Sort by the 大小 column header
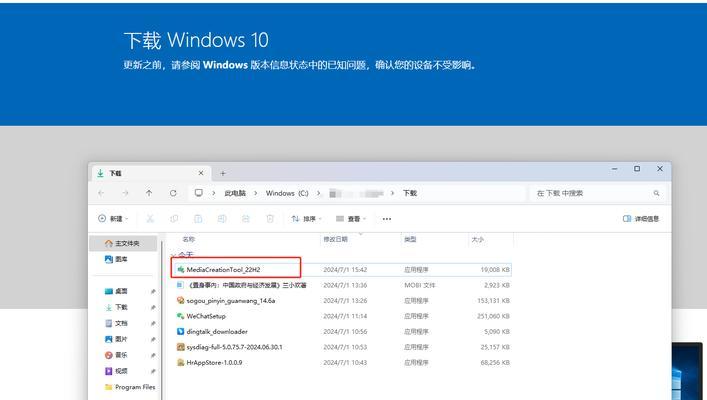 (x=477, y=239)
